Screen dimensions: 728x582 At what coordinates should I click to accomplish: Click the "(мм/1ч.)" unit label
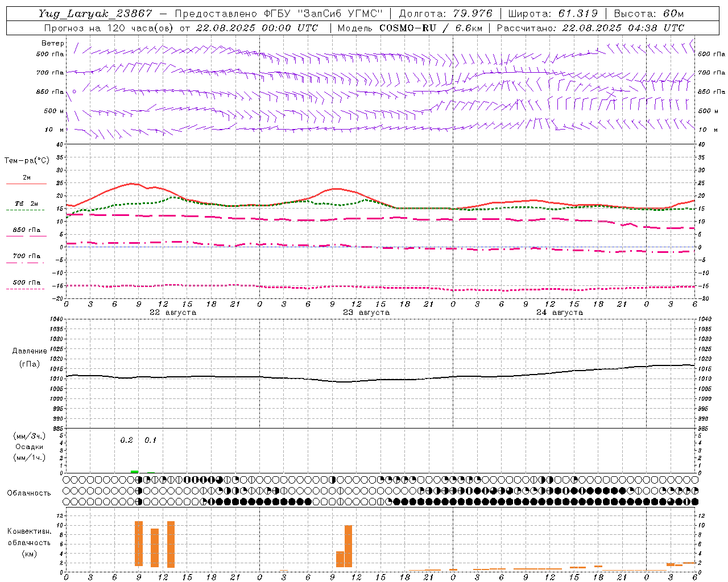pos(29,458)
